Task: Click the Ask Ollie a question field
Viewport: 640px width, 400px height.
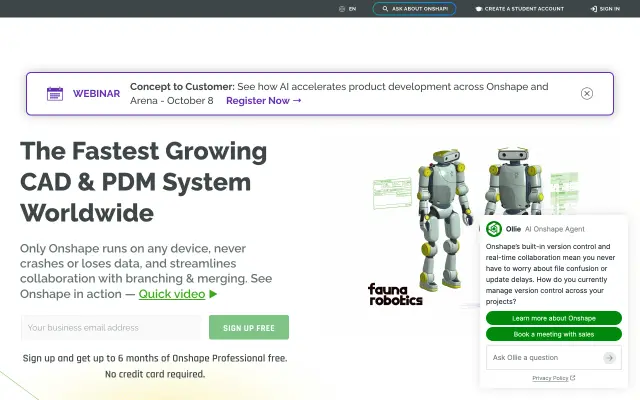Action: click(x=545, y=358)
